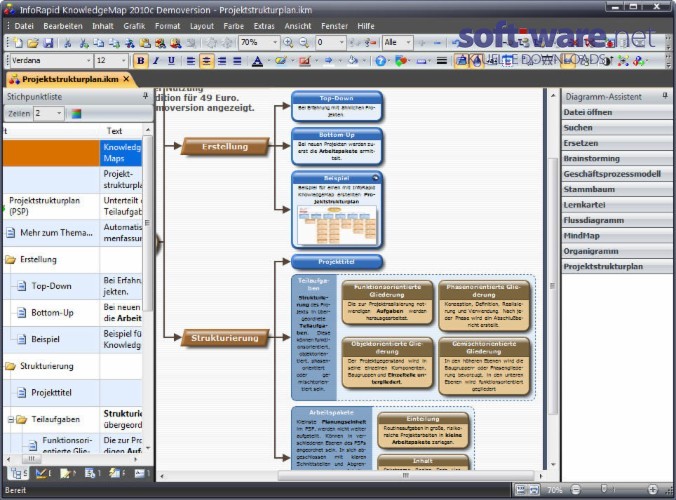Image resolution: width=676 pixels, height=500 pixels.
Task: Open the Bearbeiten menu
Action: click(63, 26)
